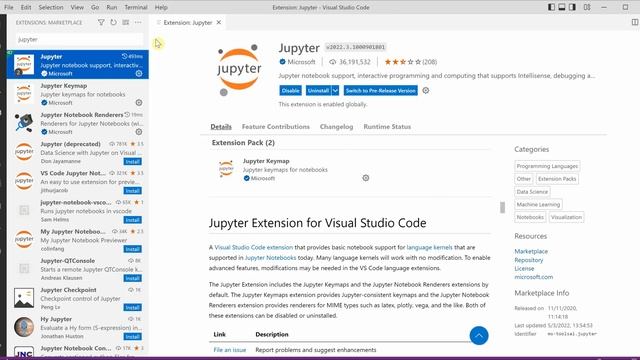Select the Hy Jupyter extension avatar
640x360 pixels.
point(24,327)
